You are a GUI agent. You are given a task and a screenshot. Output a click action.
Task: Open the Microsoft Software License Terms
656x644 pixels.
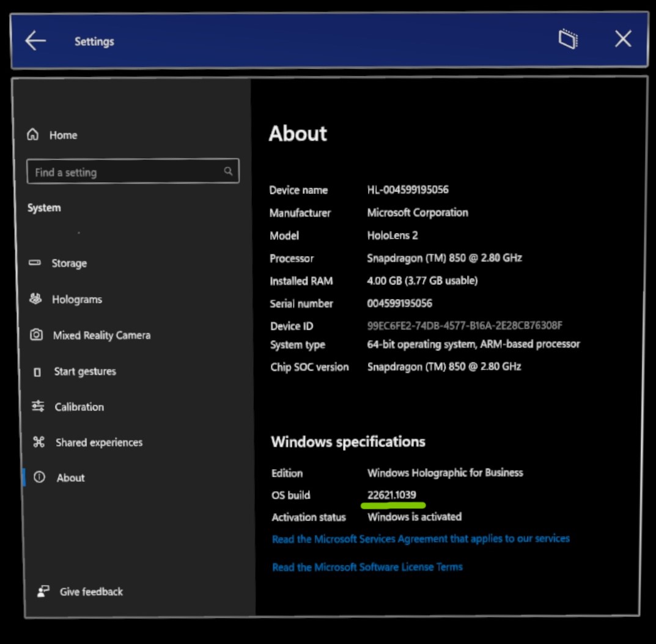367,567
